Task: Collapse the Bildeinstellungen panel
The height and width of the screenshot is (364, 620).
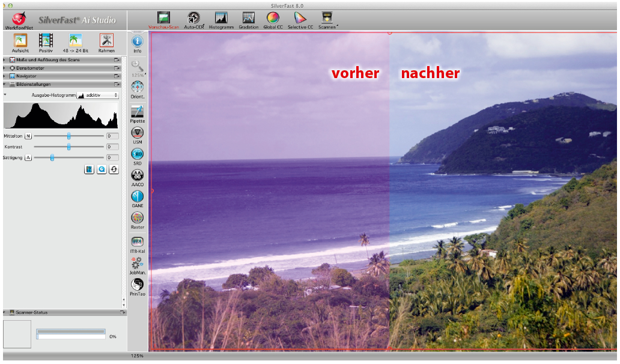Action: 4,84
